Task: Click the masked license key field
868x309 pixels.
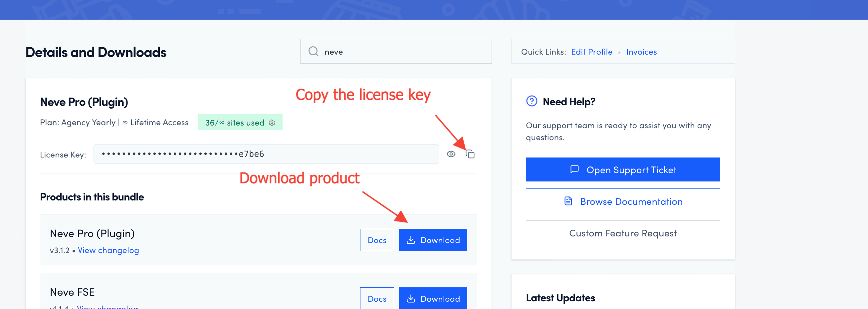Action: coord(266,154)
